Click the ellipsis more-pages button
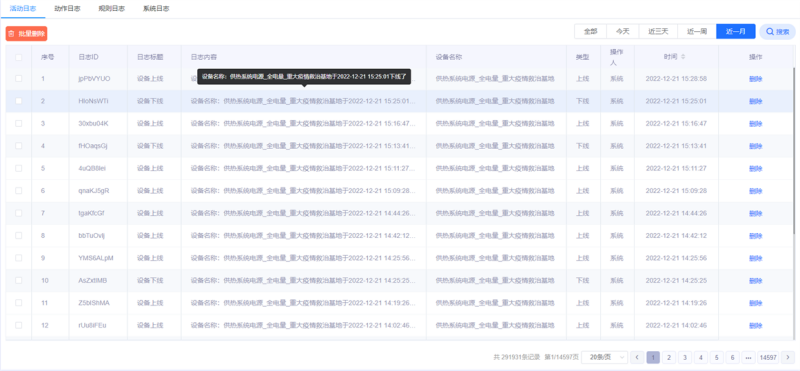Viewport: 800px width, 371px height. pos(748,357)
